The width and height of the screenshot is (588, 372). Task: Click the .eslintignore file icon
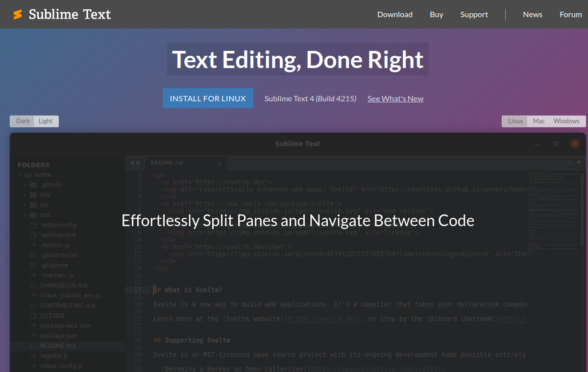[x=33, y=235]
